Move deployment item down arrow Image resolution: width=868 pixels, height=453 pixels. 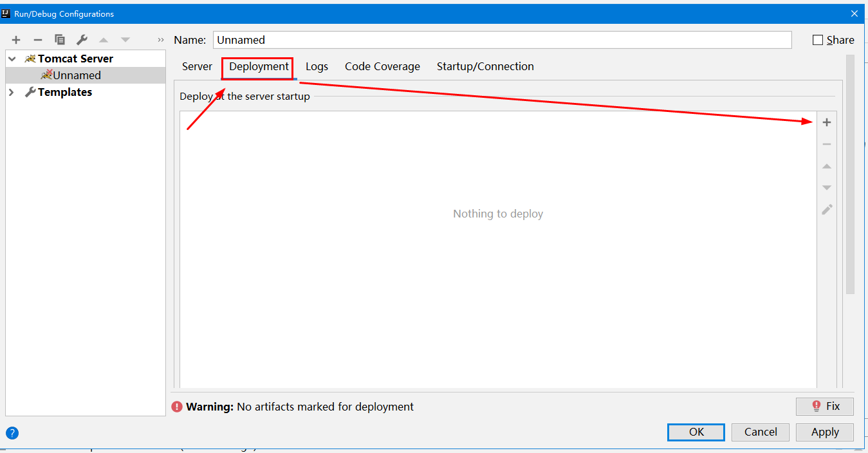827,188
